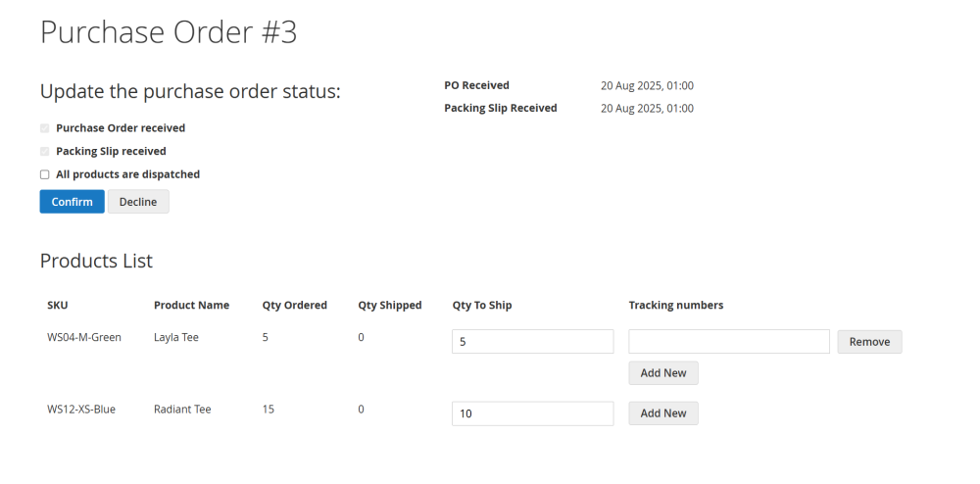Focus the Qty To Ship field for Radiant Tee
Image resolution: width=980 pixels, height=484 pixels.
pos(532,413)
